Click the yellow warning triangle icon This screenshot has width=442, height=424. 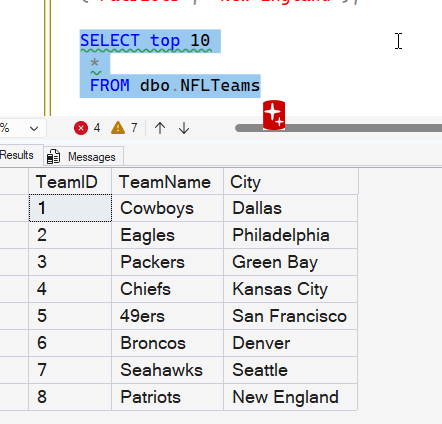118,128
